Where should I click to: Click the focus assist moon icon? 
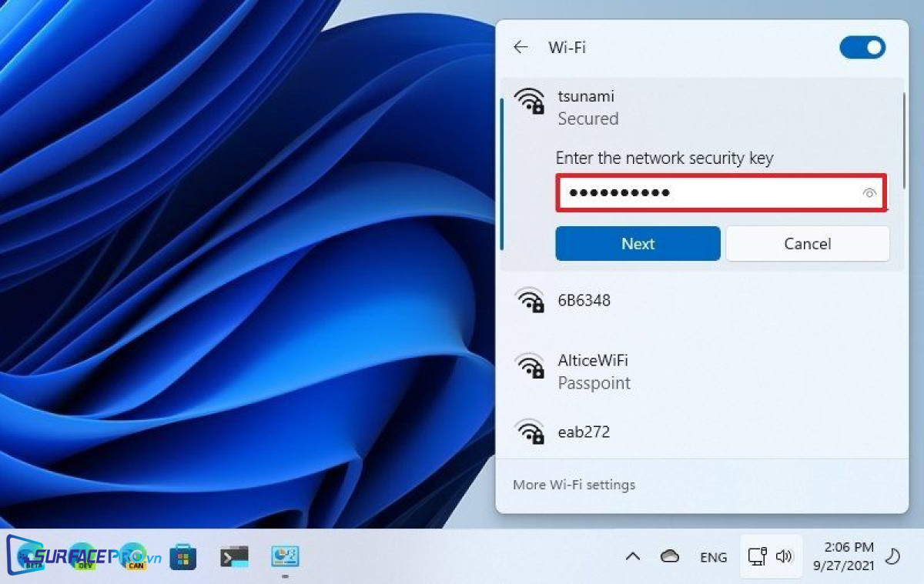point(894,556)
